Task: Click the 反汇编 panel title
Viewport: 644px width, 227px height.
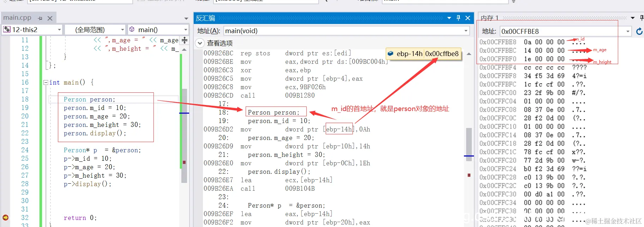Action: (205, 18)
